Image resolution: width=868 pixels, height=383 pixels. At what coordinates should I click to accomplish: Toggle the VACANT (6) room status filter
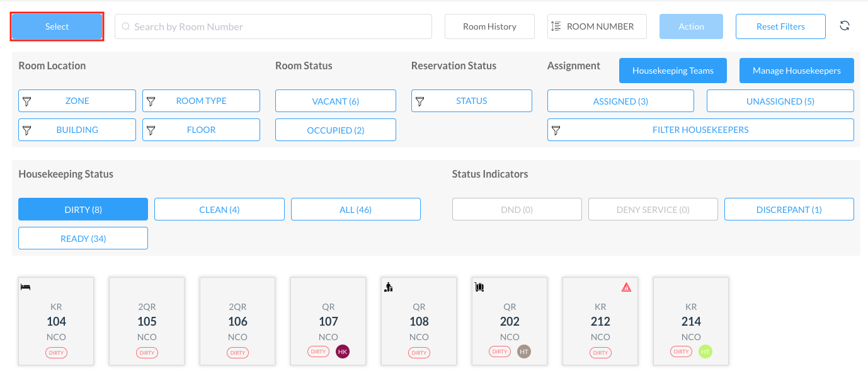point(336,101)
